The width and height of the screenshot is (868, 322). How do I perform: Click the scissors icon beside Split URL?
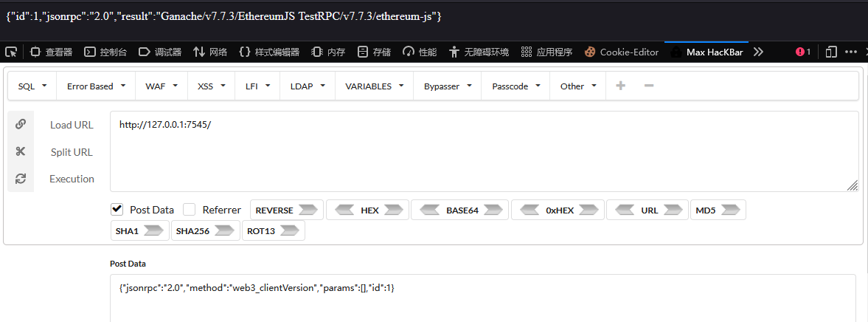coord(21,151)
